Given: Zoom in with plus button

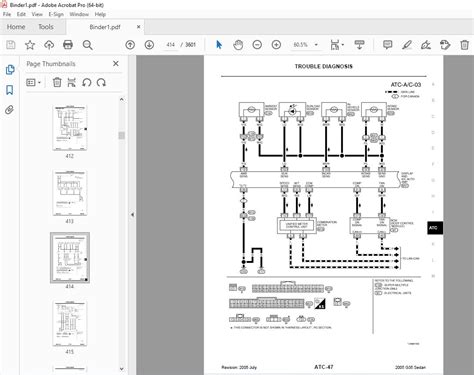Looking at the screenshot, I should pos(276,45).
